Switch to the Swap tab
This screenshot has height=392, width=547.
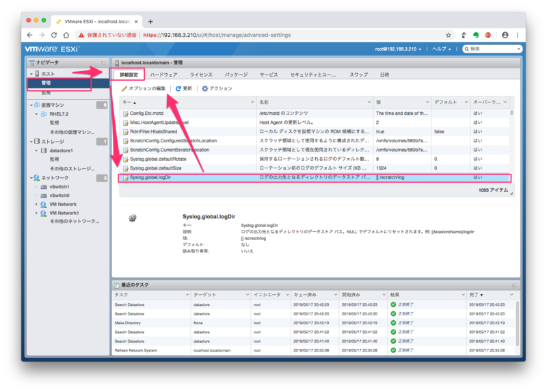point(358,75)
